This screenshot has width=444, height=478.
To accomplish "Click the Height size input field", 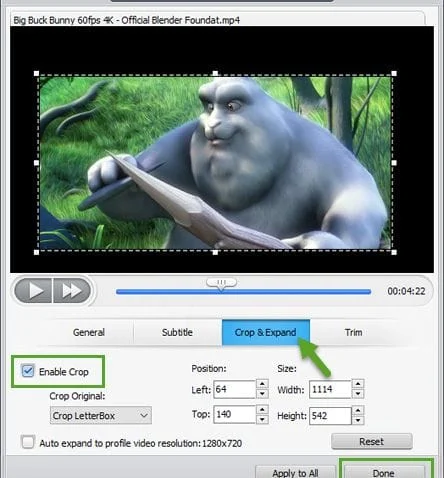I will 330,416.
